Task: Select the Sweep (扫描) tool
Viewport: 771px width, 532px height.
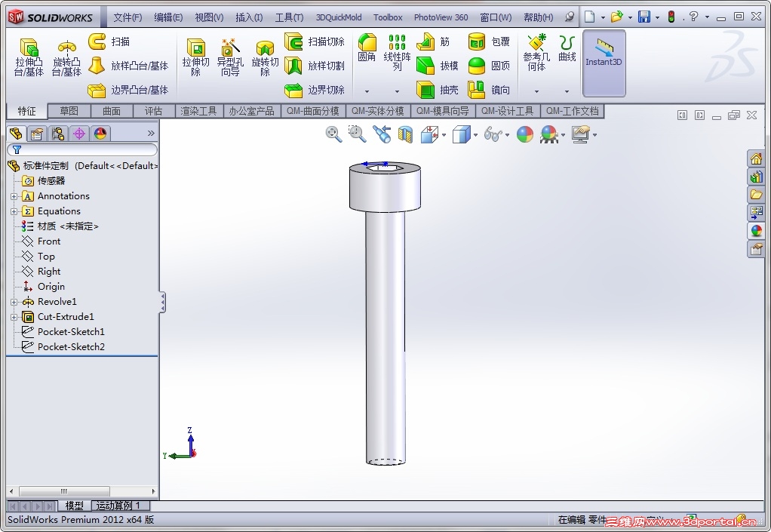Action: pyautogui.click(x=109, y=42)
